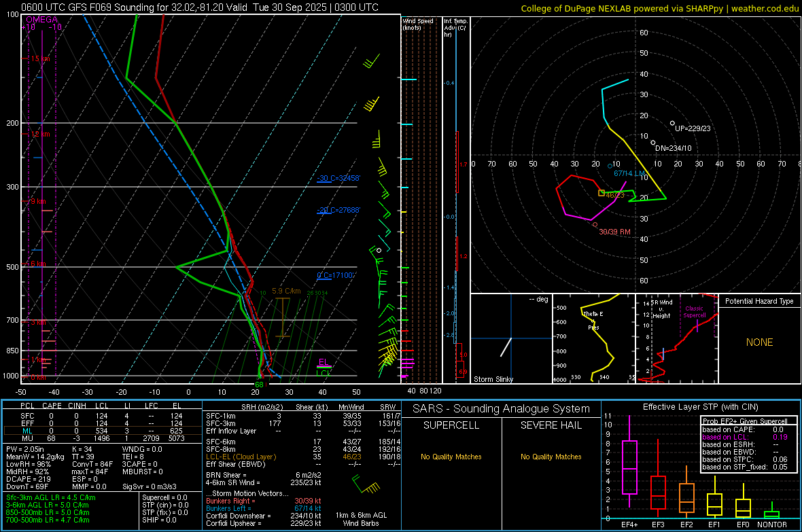Select the highlighted ML parcel row label
The height and width of the screenshot is (532, 802).
(x=27, y=431)
